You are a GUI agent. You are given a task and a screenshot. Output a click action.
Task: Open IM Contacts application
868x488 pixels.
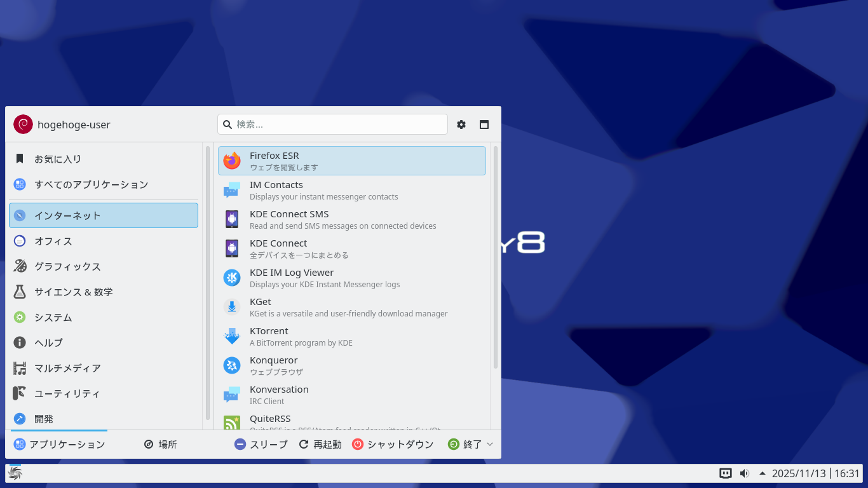351,190
